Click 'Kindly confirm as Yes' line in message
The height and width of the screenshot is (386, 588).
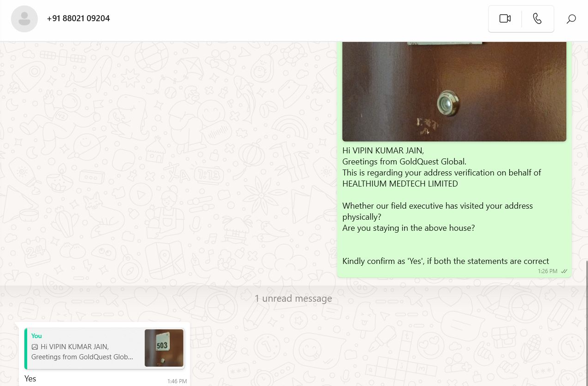(446, 261)
